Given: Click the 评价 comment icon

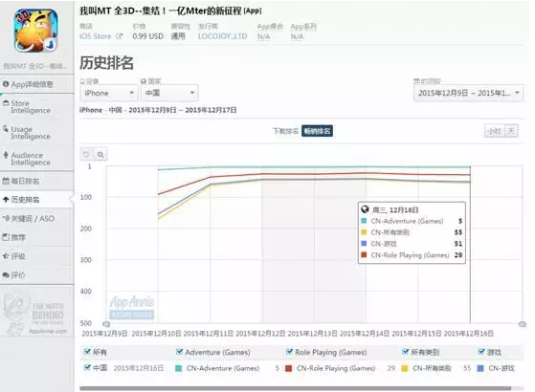Looking at the screenshot, I should tap(6, 274).
